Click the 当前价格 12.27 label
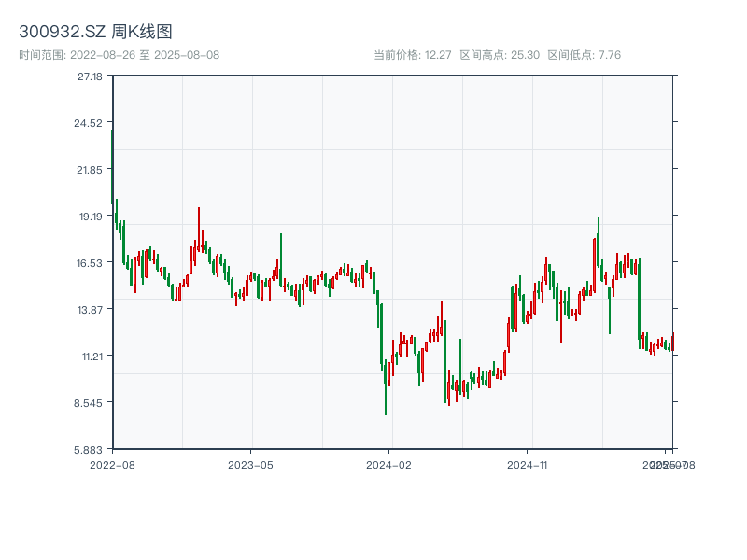Screen dimensions: 747x560 click(x=413, y=55)
